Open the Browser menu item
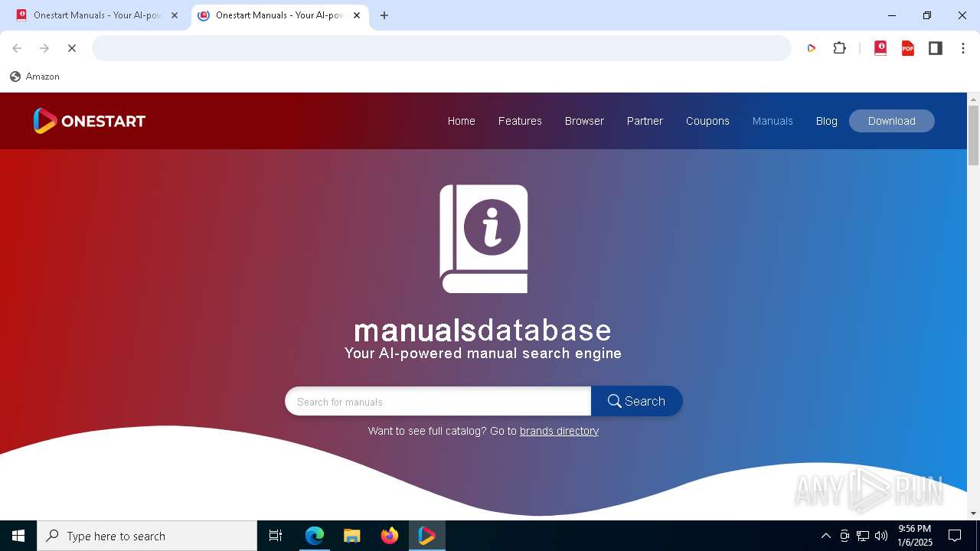 [x=584, y=121]
